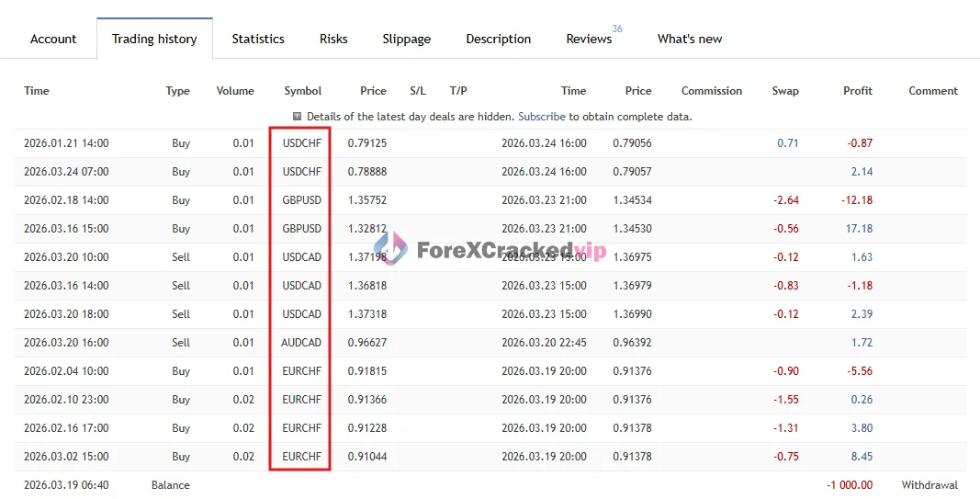Click the 36 reviews count badge
This screenshot has width=980, height=499.
click(x=617, y=28)
